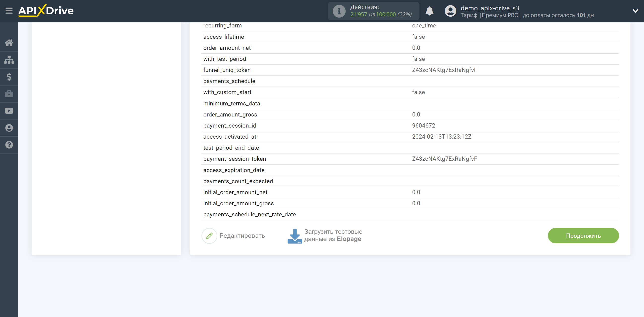Click the initial_order_amount_gross field name
This screenshot has height=317, width=644.
pos(238,203)
